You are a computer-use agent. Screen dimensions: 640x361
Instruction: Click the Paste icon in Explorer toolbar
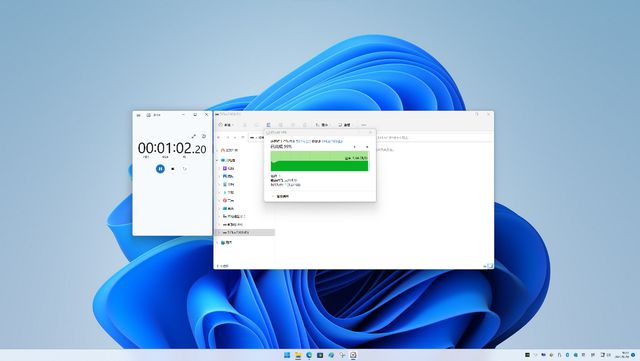(x=269, y=125)
